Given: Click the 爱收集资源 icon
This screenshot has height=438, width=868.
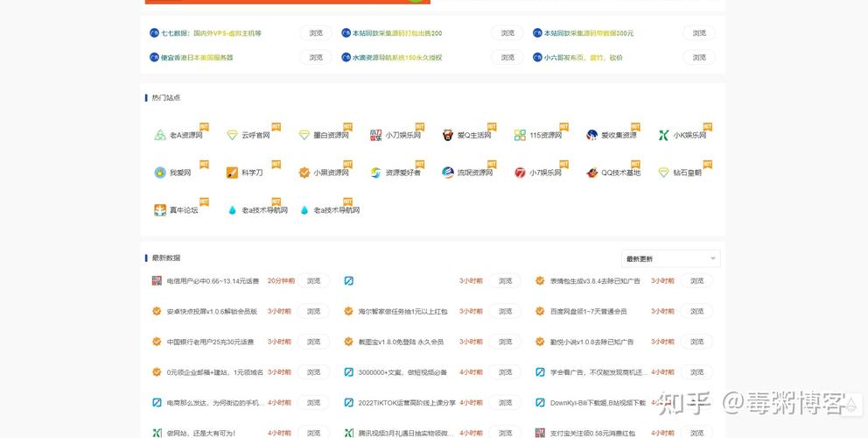Looking at the screenshot, I should [591, 135].
